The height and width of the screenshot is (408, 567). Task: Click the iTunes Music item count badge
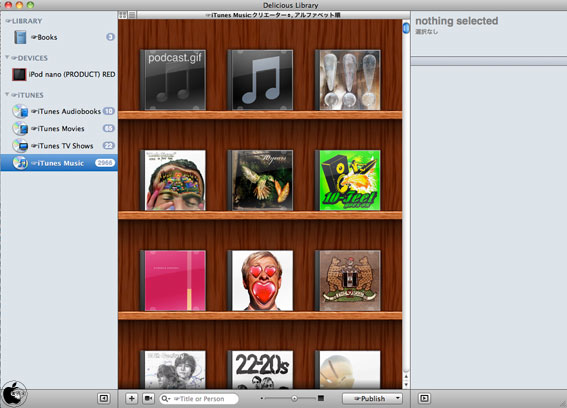(105, 163)
